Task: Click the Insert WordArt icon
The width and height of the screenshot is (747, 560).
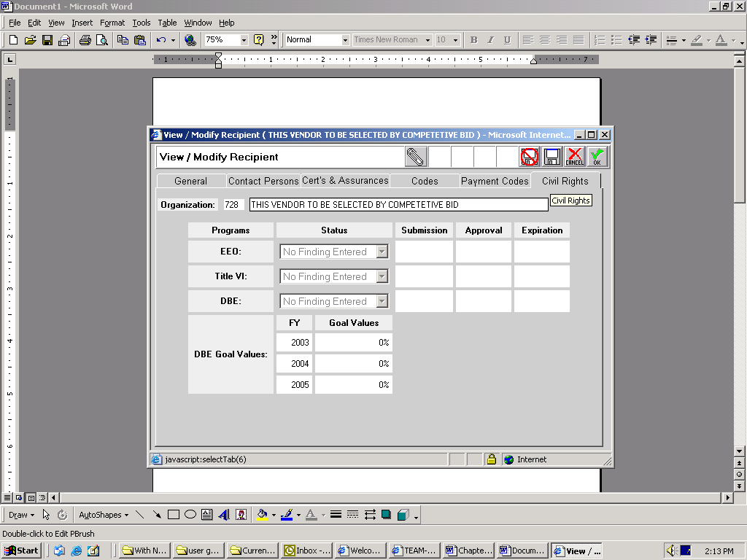Action: pyautogui.click(x=224, y=515)
